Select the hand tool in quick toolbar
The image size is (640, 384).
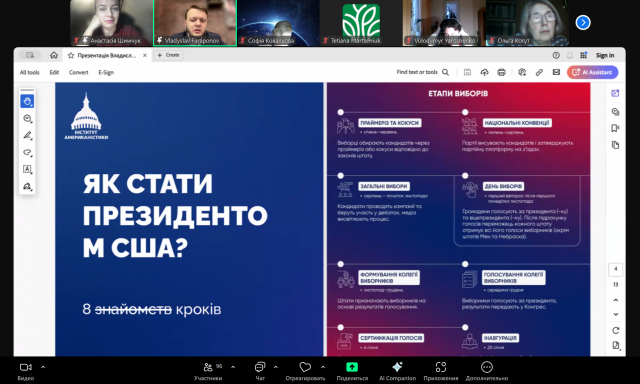tap(27, 101)
